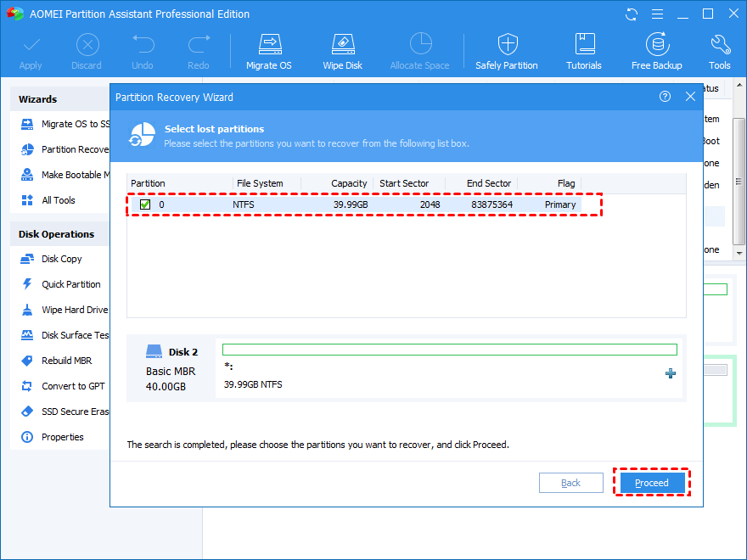Click the Undo arrow icon
This screenshot has width=747, height=560.
tap(143, 45)
